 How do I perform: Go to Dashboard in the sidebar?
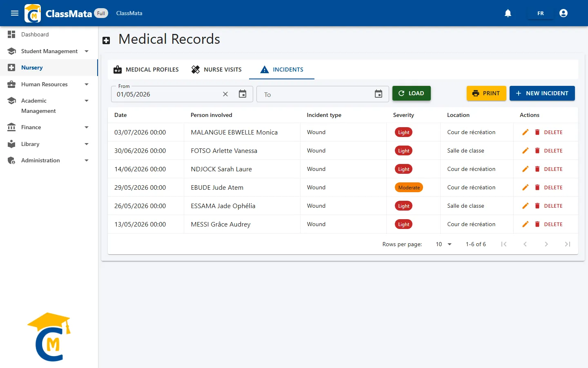point(49,34)
